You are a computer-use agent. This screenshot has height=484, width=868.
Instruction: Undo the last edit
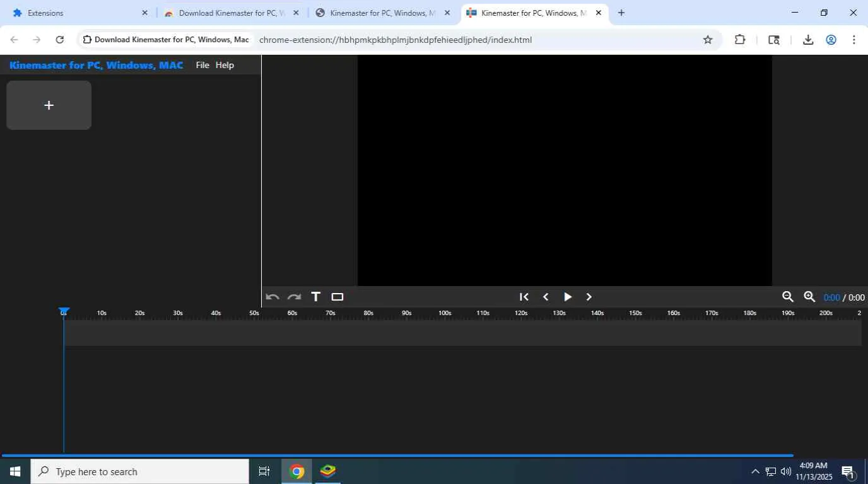point(273,297)
